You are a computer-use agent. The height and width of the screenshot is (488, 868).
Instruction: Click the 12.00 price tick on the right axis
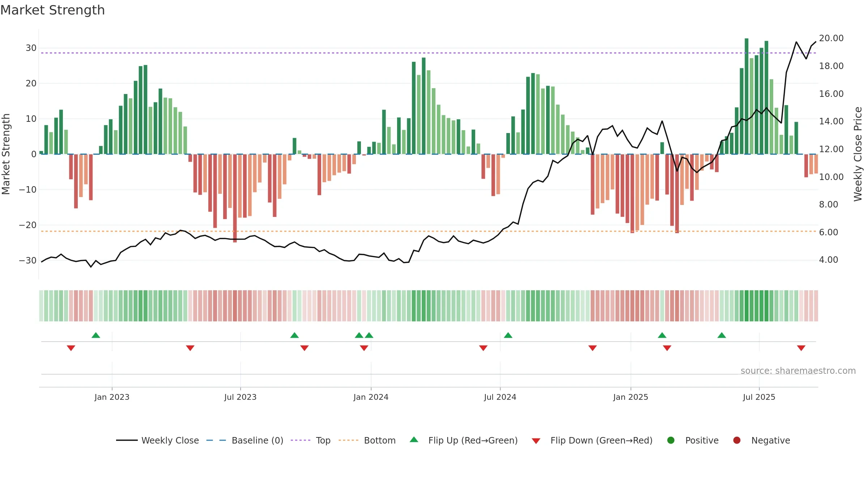click(x=831, y=149)
